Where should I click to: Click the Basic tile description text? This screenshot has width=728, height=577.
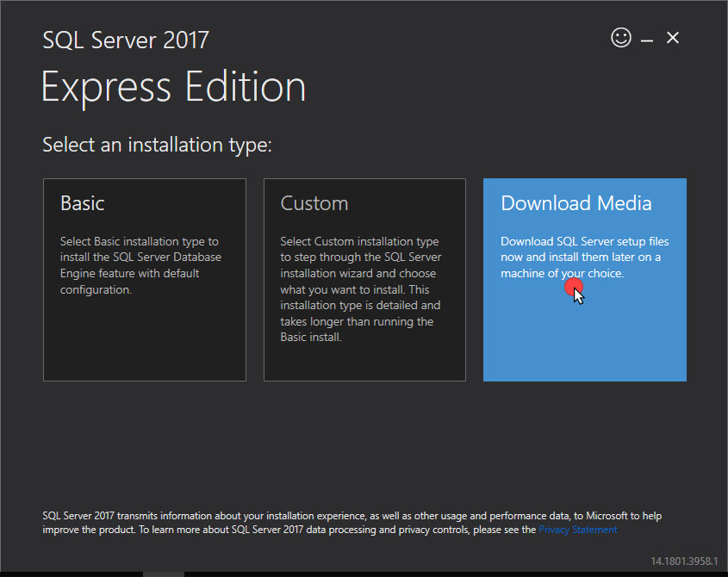click(x=139, y=265)
